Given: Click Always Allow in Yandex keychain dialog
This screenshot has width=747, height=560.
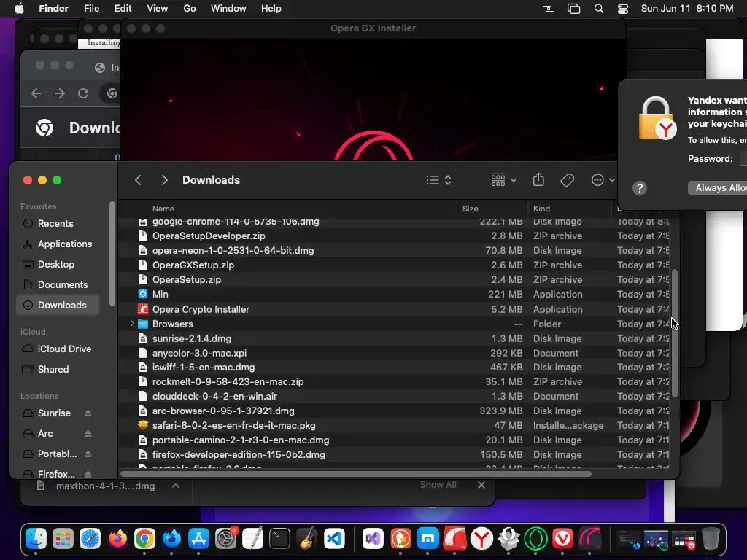Looking at the screenshot, I should (718, 187).
